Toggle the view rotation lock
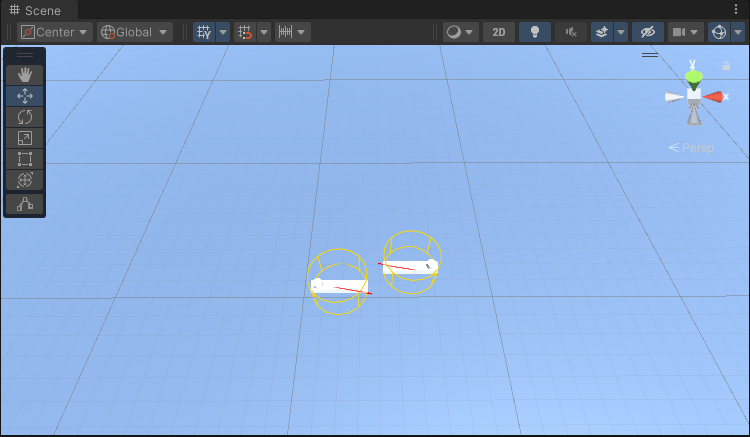Screen dimensions: 750x437 tap(726, 66)
